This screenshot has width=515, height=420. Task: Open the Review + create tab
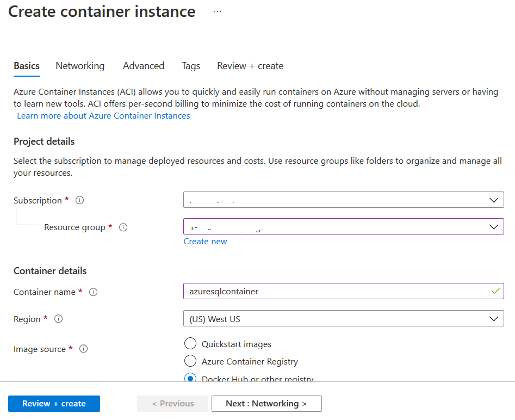point(250,66)
